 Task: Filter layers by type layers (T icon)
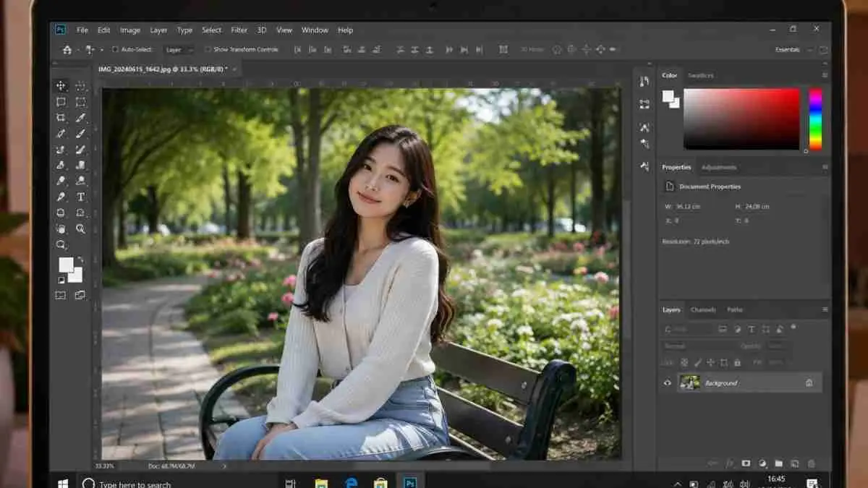pyautogui.click(x=752, y=329)
